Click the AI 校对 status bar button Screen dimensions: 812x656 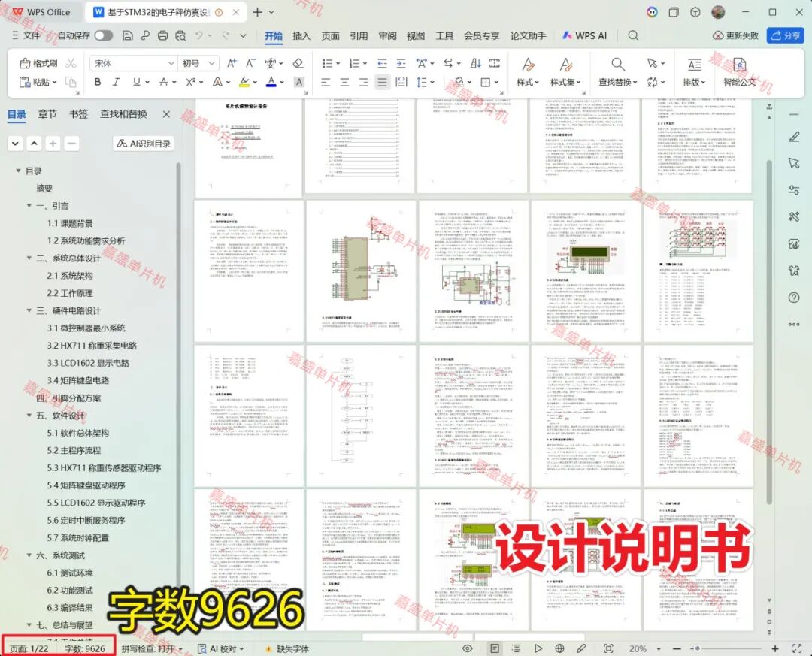[220, 648]
